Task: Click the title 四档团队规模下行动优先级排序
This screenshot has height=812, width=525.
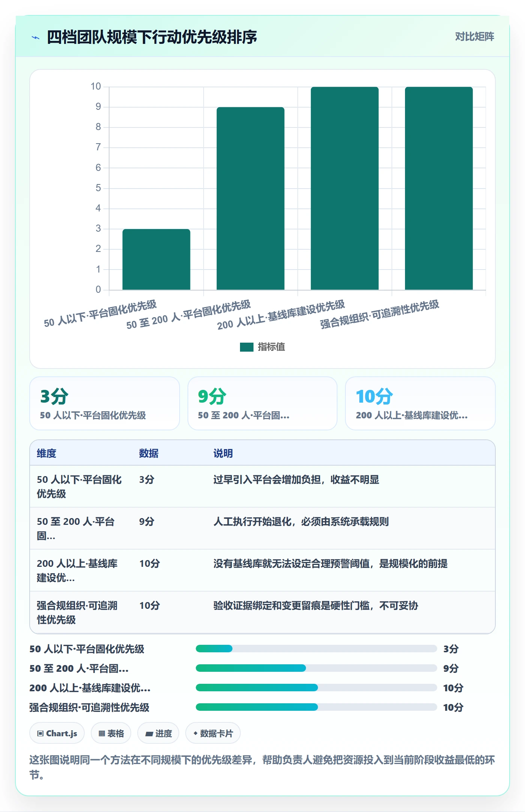Action: pos(152,37)
